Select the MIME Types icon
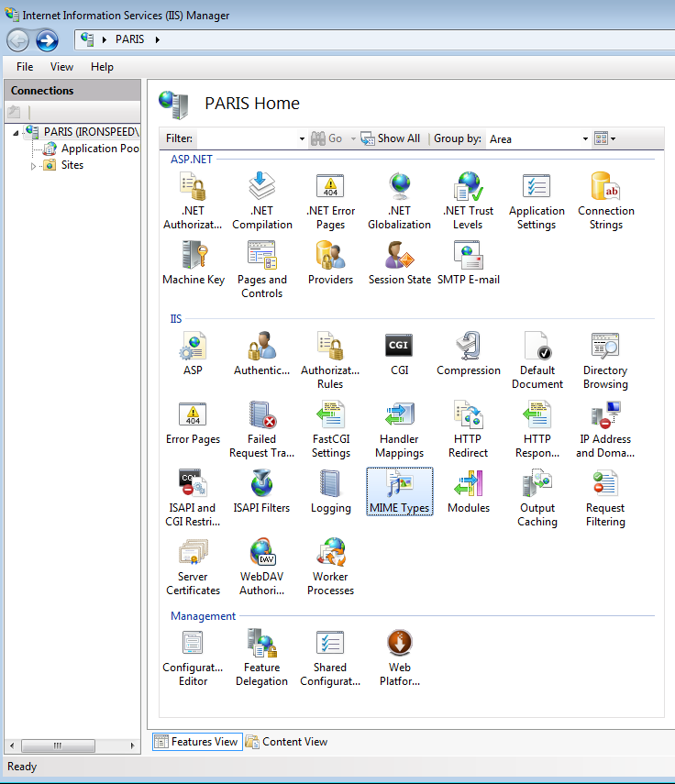Viewport: 675px width, 784px height. pos(400,491)
